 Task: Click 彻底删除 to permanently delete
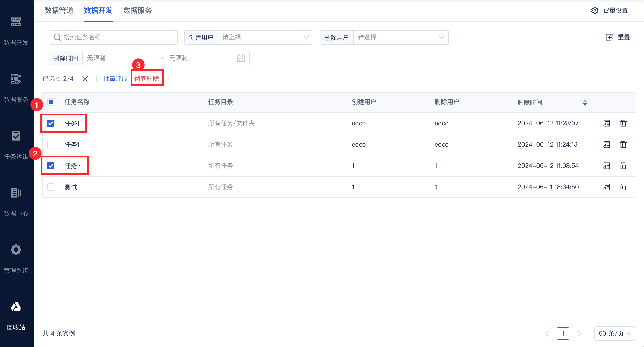[x=147, y=78]
